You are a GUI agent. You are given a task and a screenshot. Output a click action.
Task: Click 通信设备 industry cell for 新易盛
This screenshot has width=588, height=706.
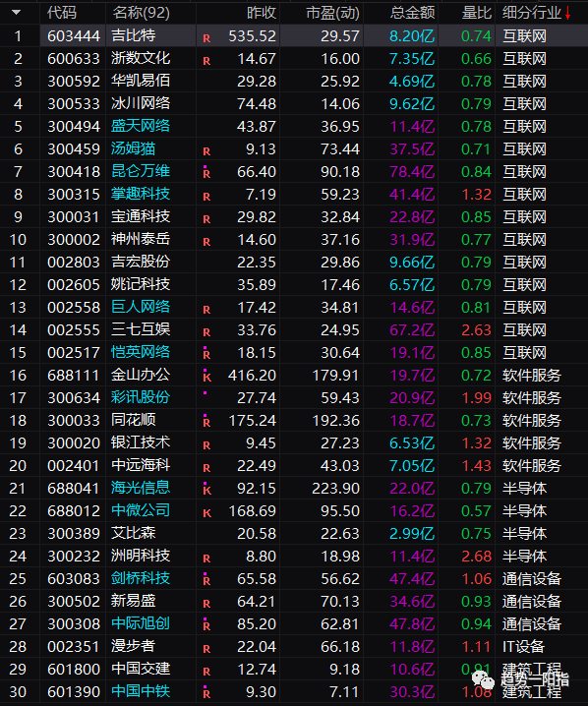click(532, 601)
